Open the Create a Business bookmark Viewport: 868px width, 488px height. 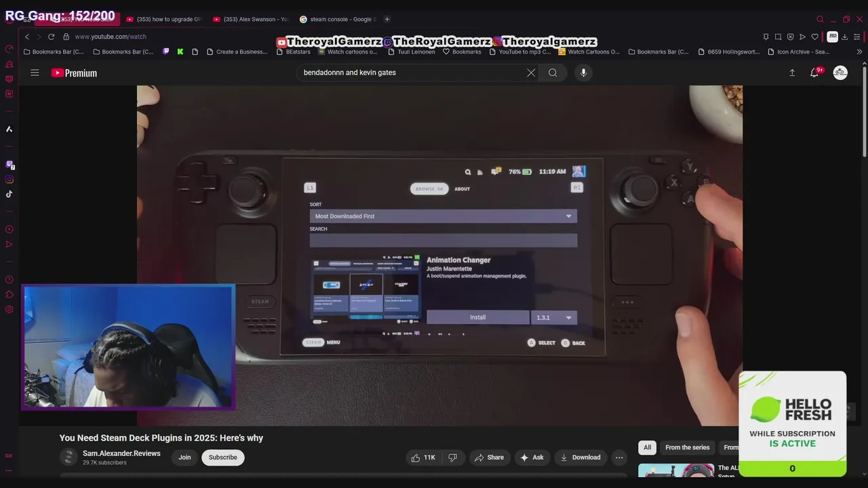[237, 52]
